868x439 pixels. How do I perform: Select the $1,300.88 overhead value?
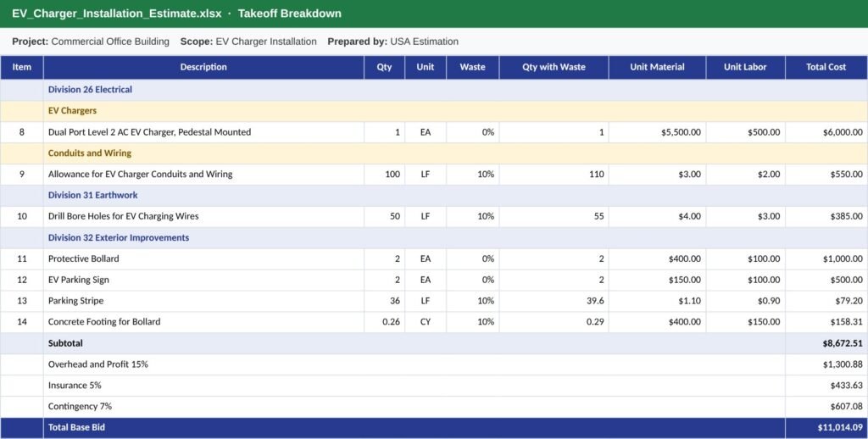[842, 364]
